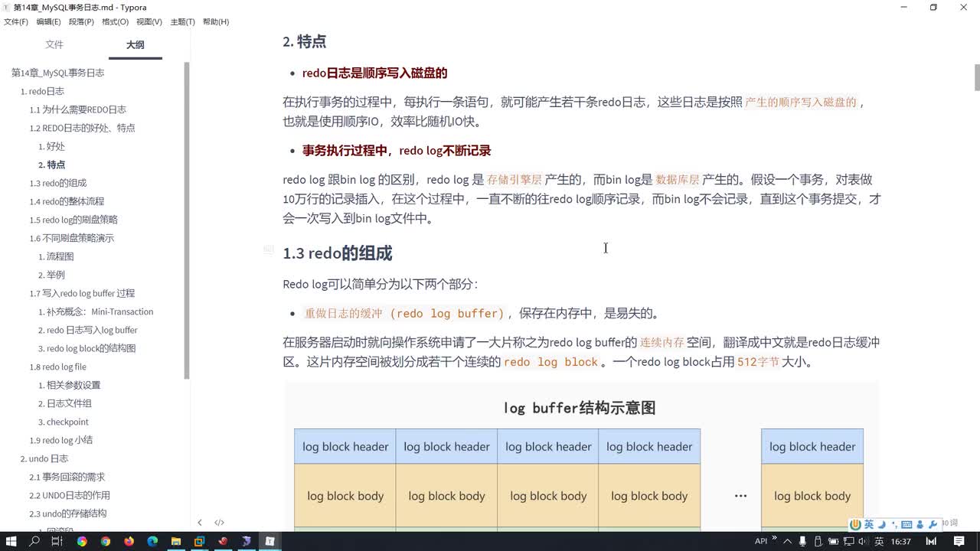This screenshot has width=980, height=551.
Task: Open the 文件(F) menu
Action: 16,21
